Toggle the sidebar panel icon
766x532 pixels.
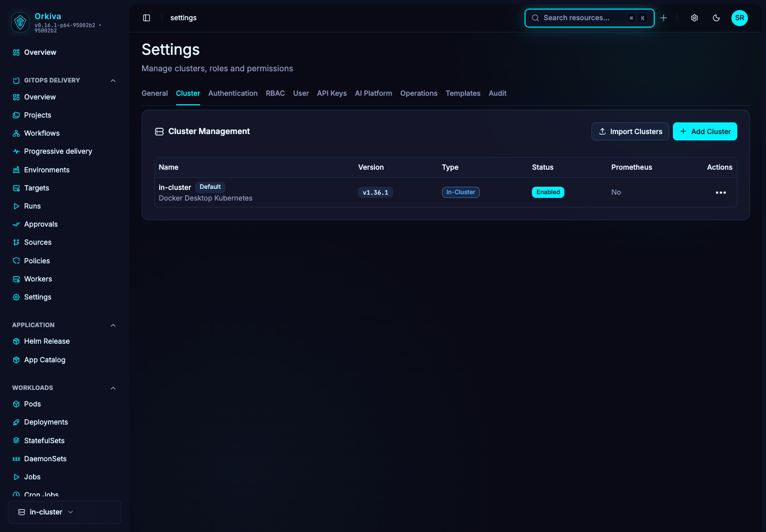pos(147,18)
